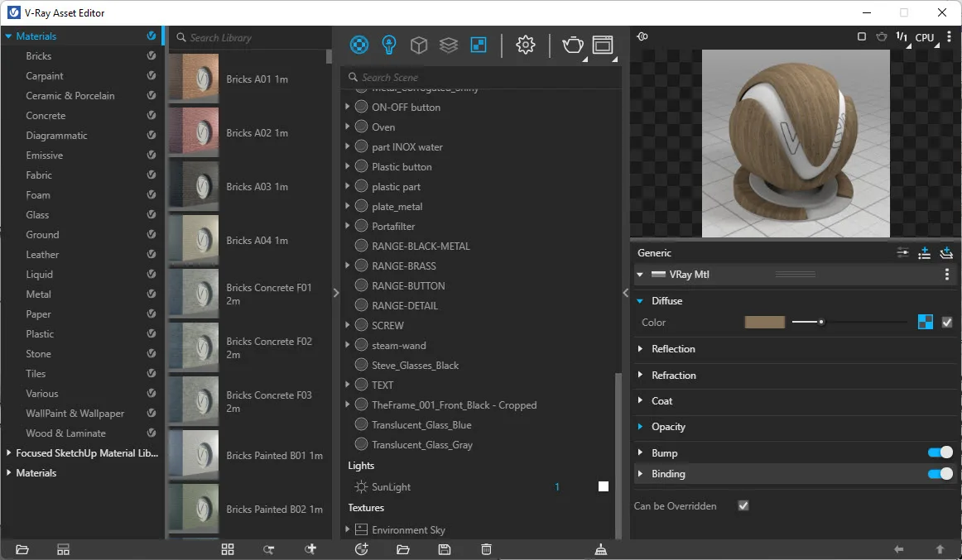
Task: Select the Wood & Laminate category
Action: [65, 433]
